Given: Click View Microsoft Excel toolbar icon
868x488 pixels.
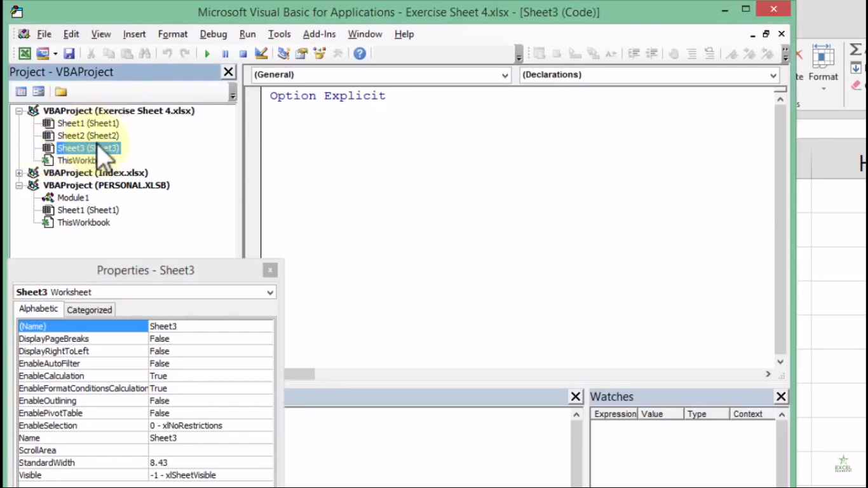Looking at the screenshot, I should click(x=24, y=53).
